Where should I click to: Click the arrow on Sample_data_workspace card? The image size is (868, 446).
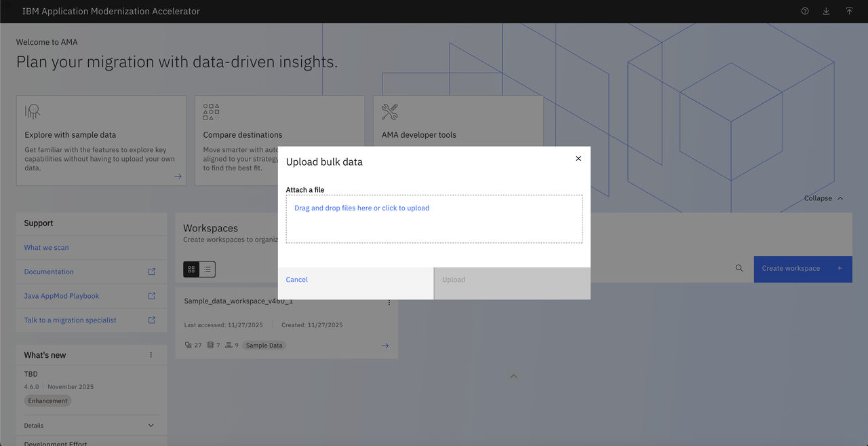pos(385,346)
